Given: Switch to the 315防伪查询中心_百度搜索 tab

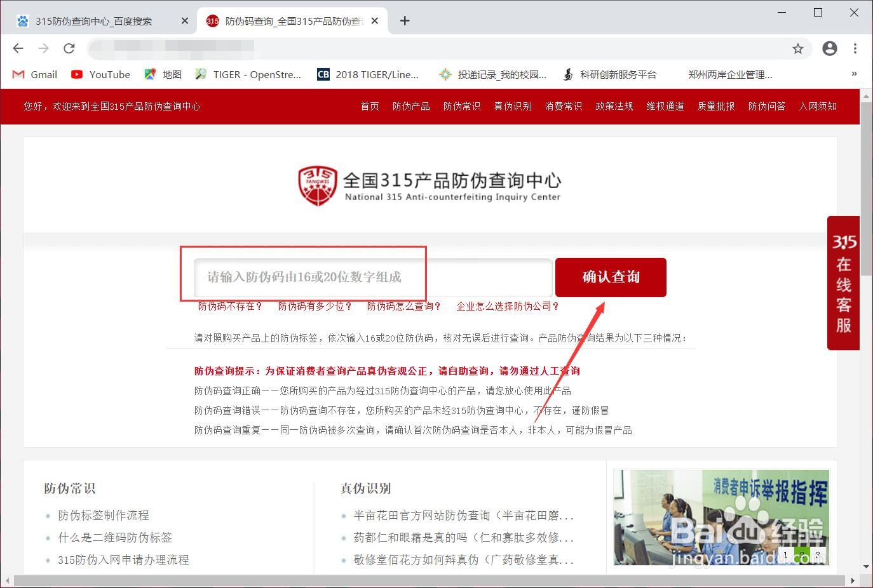Looking at the screenshot, I should click(x=102, y=21).
